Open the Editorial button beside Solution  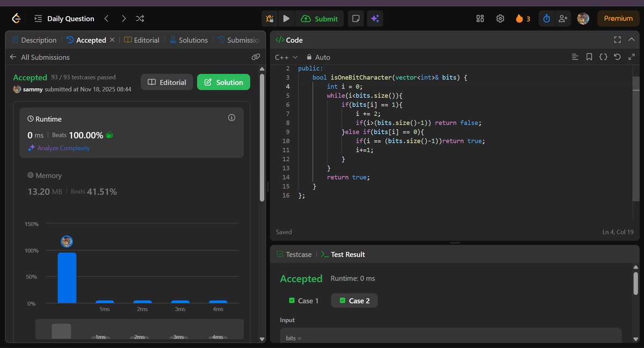pyautogui.click(x=167, y=82)
